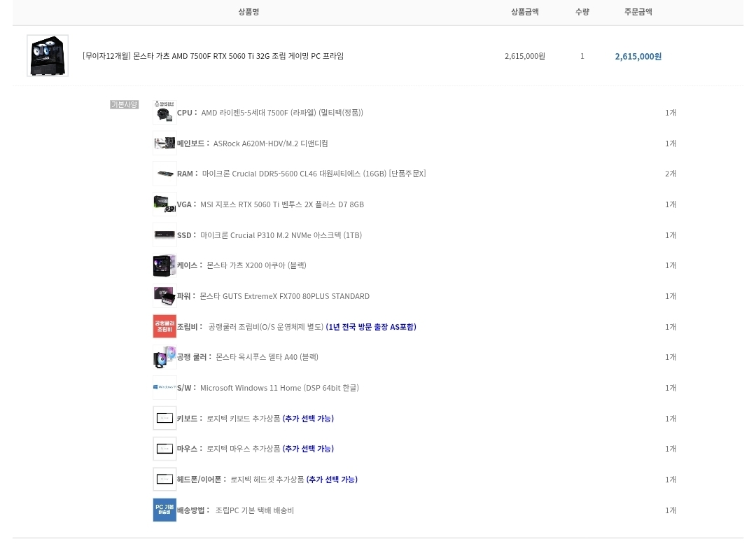
Task: Click the 기본사양 gray label badge
Action: (x=125, y=104)
